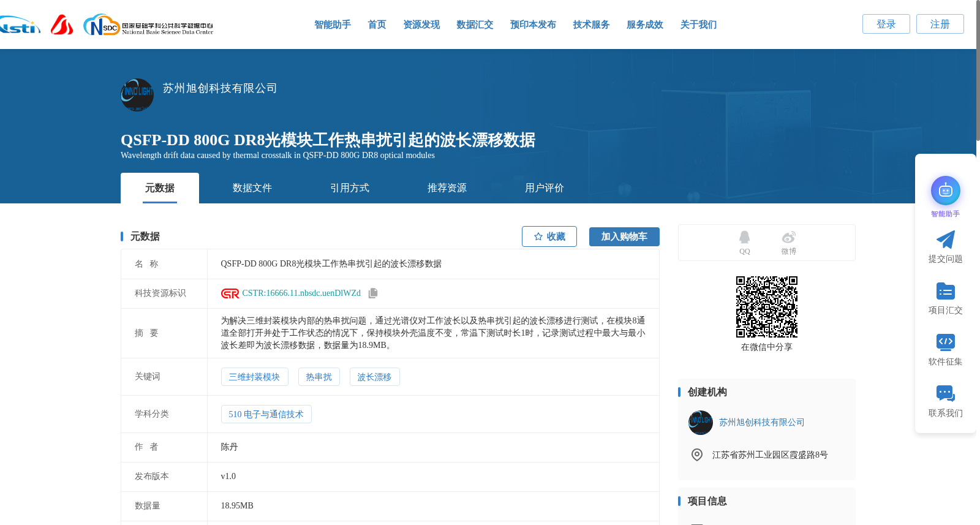Image resolution: width=980 pixels, height=525 pixels.
Task: Click the address 江苏省苏州工业园区霞盛路8号
Action: [x=770, y=455]
